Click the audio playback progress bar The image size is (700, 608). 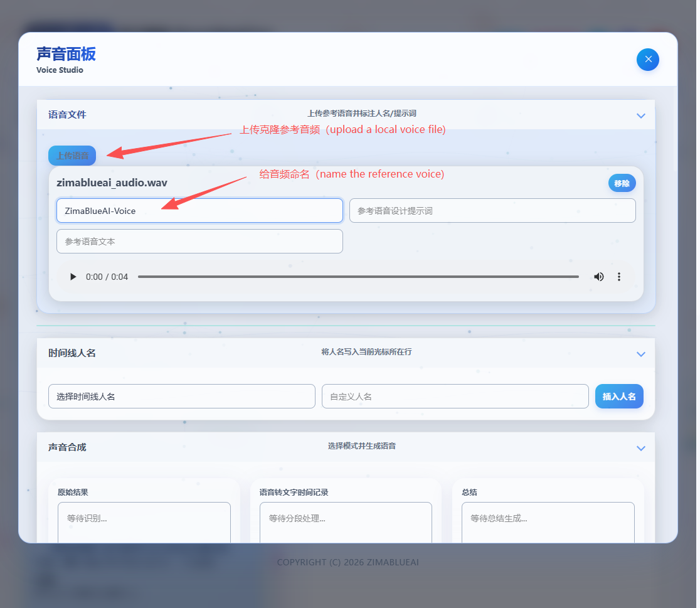[x=358, y=277]
